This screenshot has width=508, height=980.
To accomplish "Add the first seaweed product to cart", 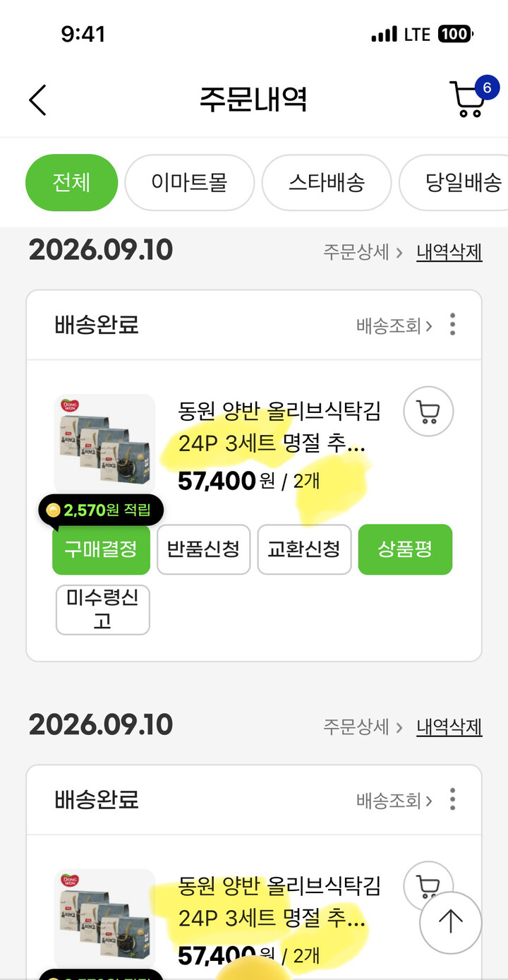I will tap(428, 411).
